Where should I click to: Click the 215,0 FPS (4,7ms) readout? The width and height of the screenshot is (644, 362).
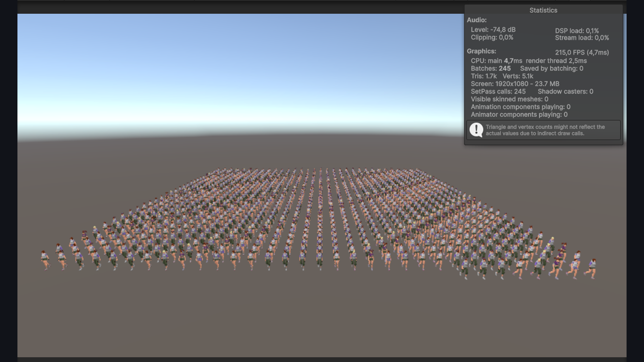582,53
